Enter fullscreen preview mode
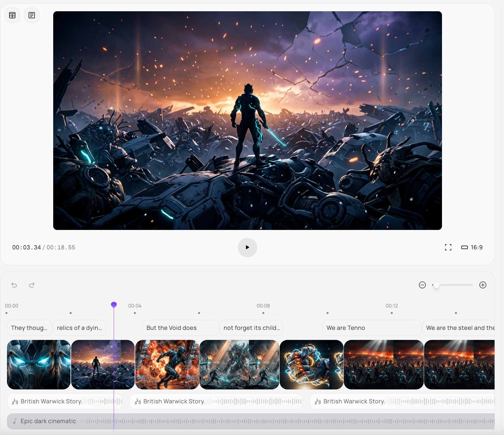The height and width of the screenshot is (435, 504). tap(448, 247)
